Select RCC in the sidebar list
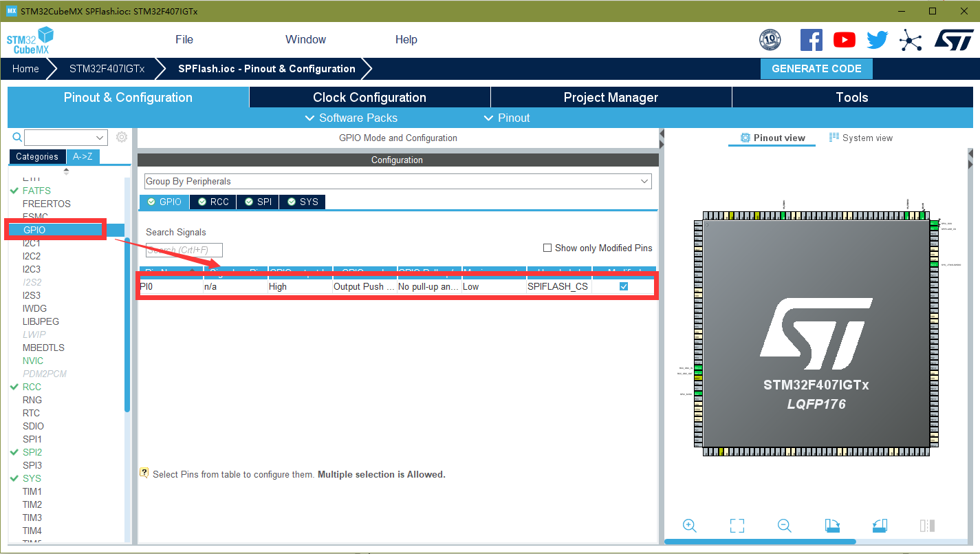980x554 pixels. 32,387
